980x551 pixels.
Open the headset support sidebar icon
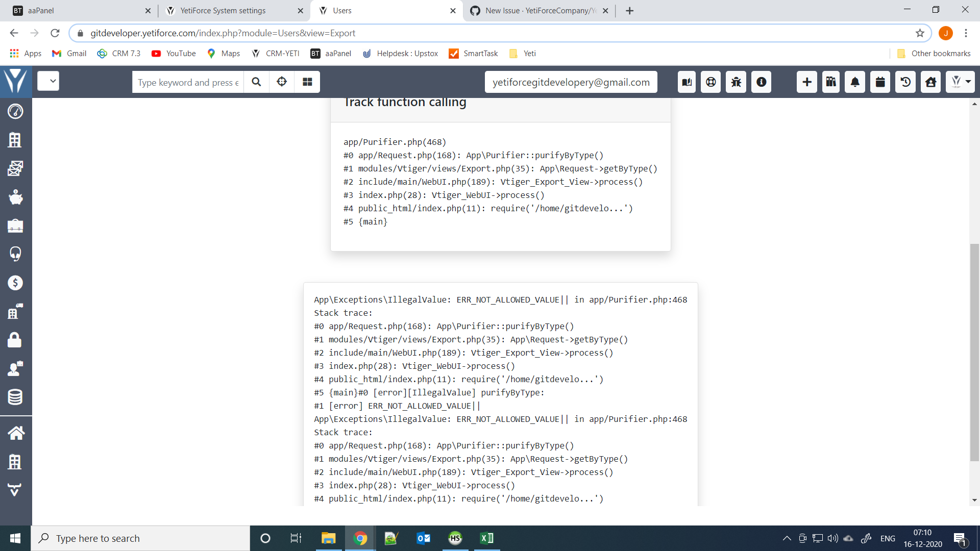coord(15,254)
